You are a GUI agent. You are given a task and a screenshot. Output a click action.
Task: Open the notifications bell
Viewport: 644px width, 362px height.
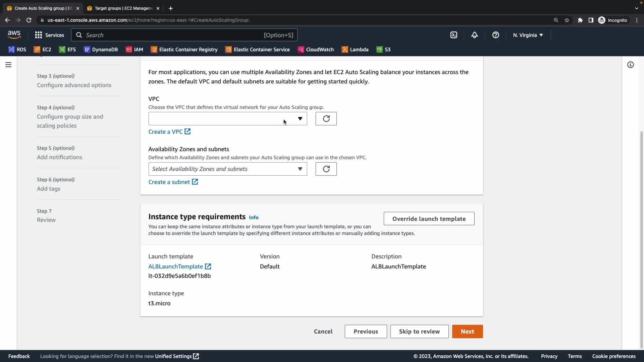coord(474,35)
